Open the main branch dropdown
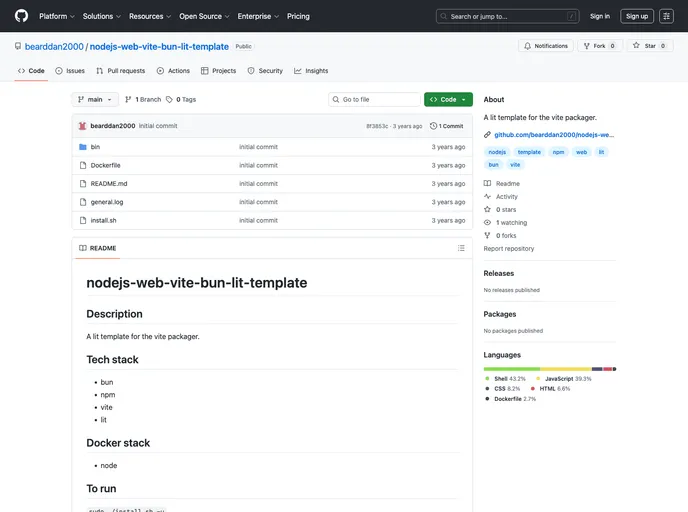Viewport: 688px width, 512px height. coord(96,100)
